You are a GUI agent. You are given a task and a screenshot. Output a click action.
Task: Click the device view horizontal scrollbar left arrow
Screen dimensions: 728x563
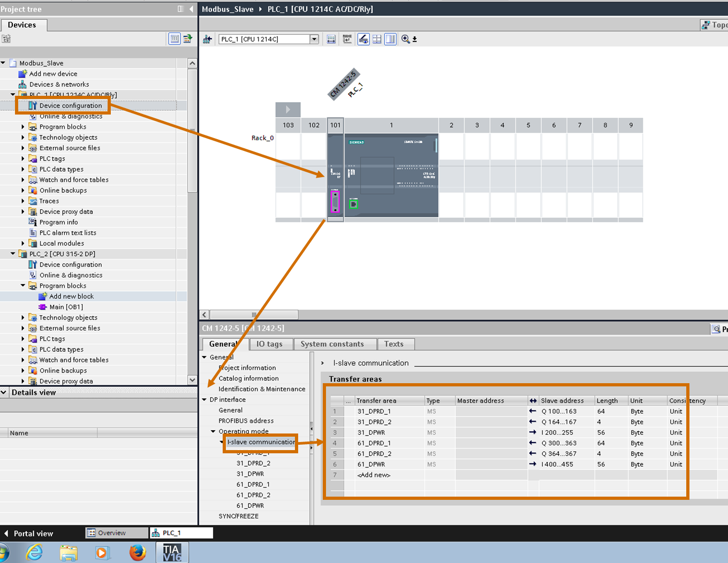[x=204, y=315]
